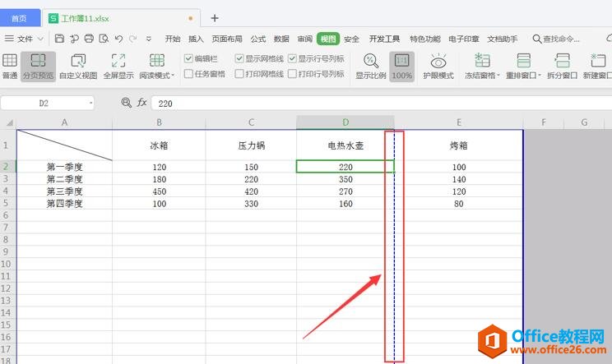The width and height of the screenshot is (612, 364).
Task: Select Page Break Preview (分页预览) view
Action: pos(38,67)
